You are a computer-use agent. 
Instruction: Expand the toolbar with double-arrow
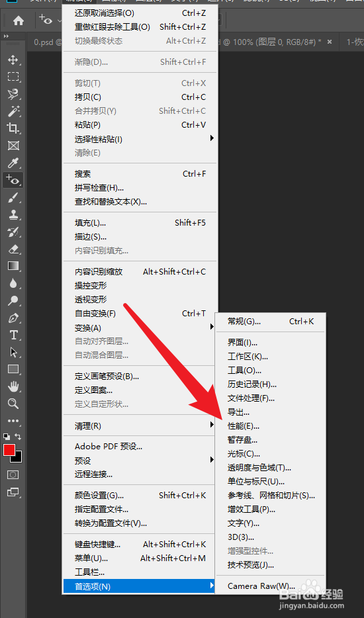click(6, 36)
